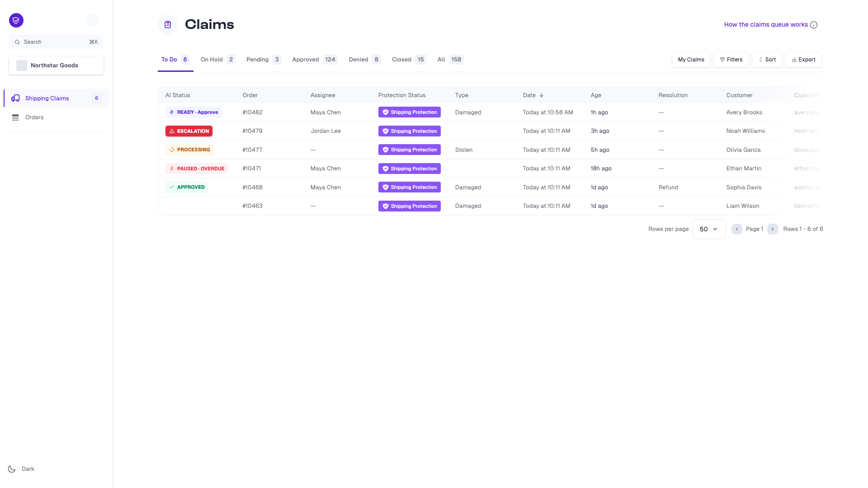Go to previous page with left chevron

click(x=737, y=229)
